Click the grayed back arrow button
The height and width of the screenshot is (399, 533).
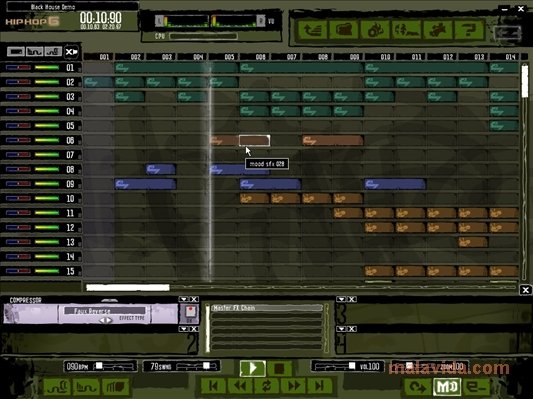507,33
